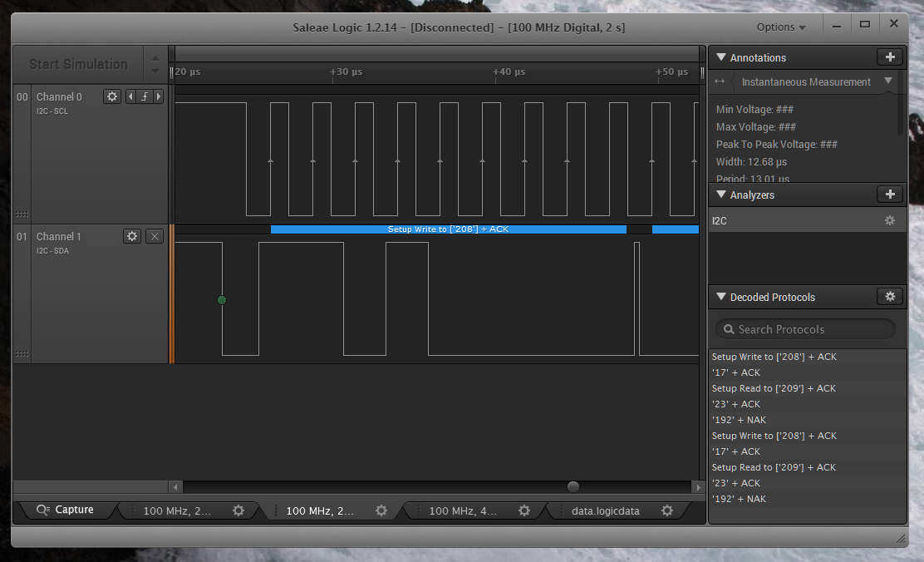Select last ''192' + NAK' decoded row
This screenshot has height=562, width=924.
click(807, 499)
